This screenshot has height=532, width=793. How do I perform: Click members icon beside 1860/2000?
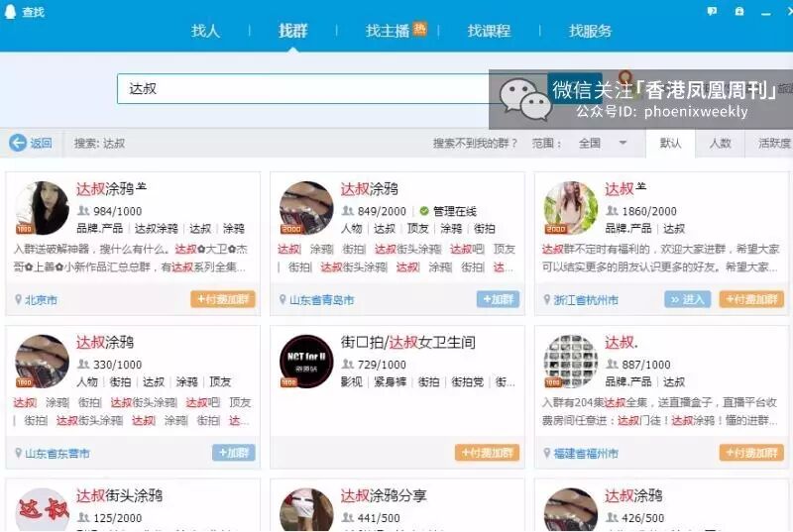pyautogui.click(x=612, y=211)
